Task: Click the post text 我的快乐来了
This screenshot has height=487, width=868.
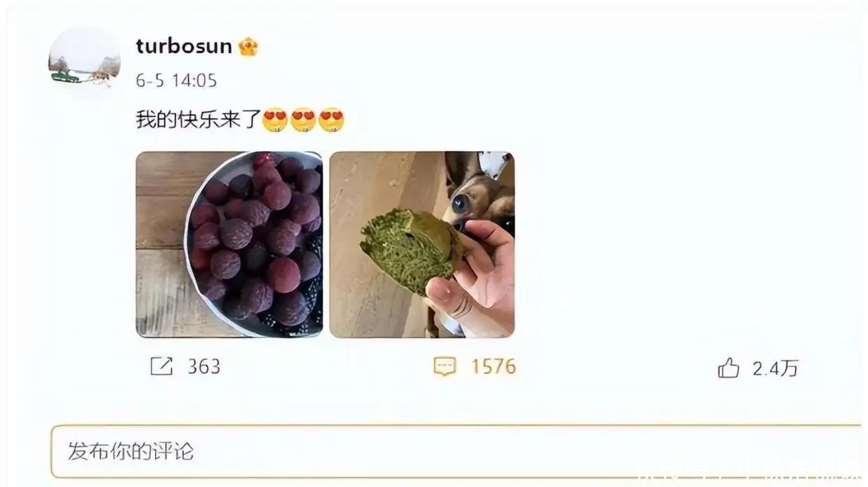Action: (198, 120)
